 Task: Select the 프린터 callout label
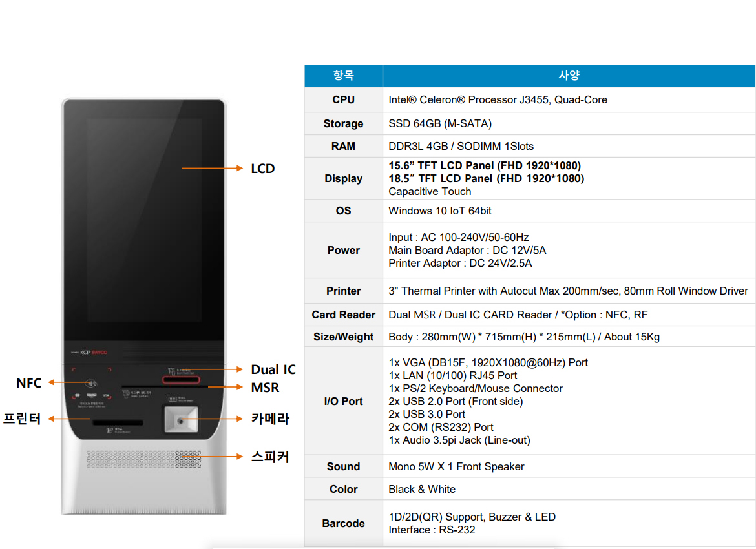[x=23, y=419]
